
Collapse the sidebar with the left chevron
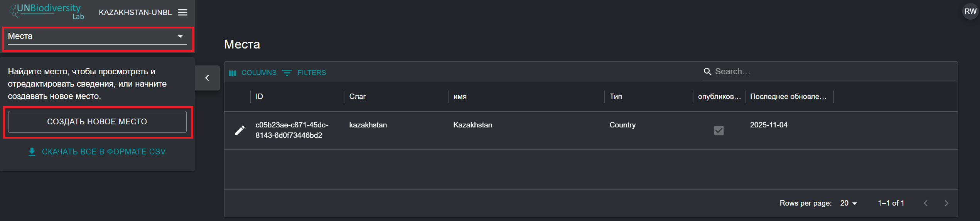click(207, 78)
